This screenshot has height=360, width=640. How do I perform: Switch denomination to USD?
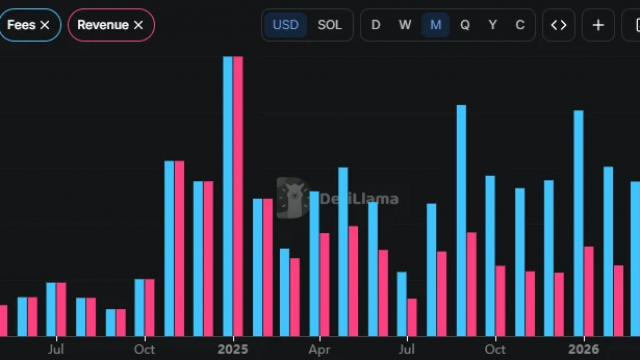tap(286, 25)
